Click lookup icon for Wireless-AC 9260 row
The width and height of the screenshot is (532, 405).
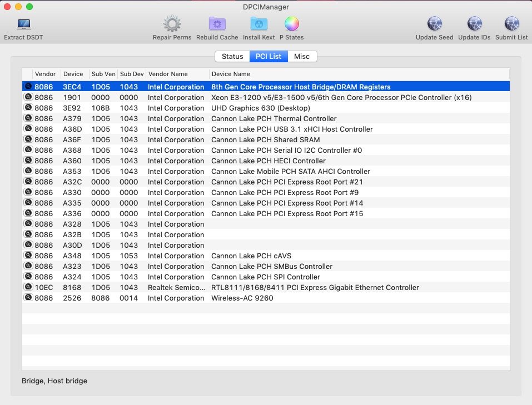coord(28,297)
